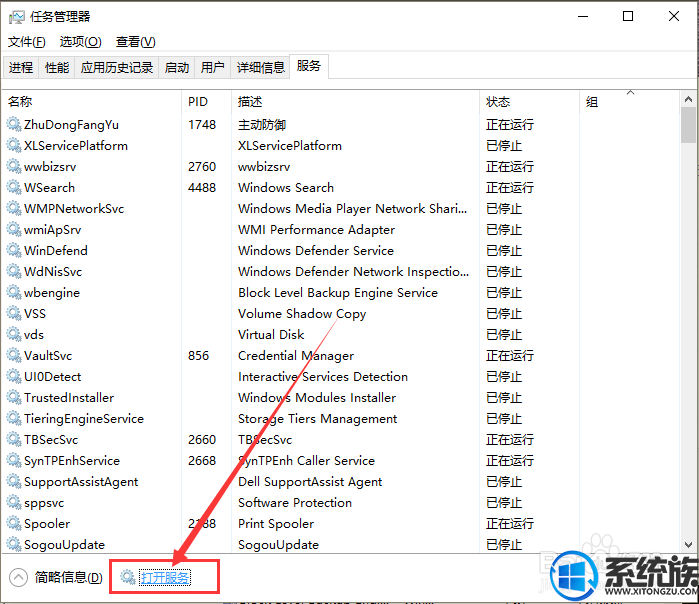The height and width of the screenshot is (604, 699).
Task: Click the Block Level Backup Engine Service text
Action: (x=338, y=293)
